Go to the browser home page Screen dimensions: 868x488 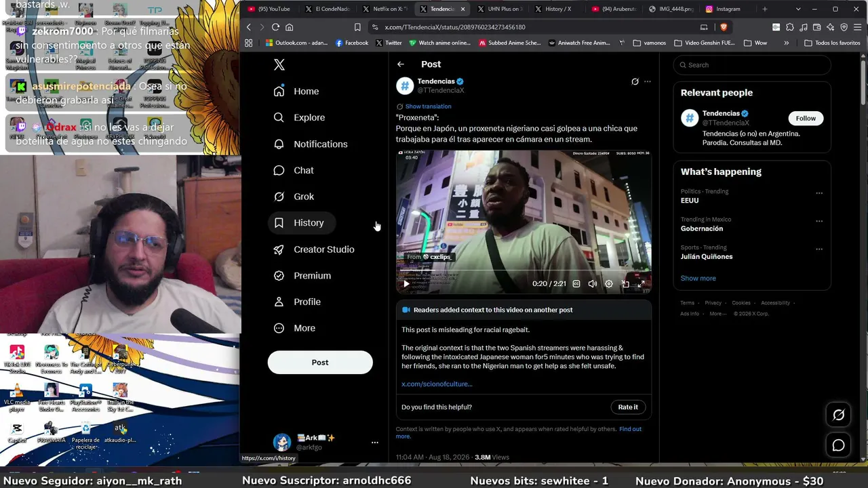[x=290, y=27]
